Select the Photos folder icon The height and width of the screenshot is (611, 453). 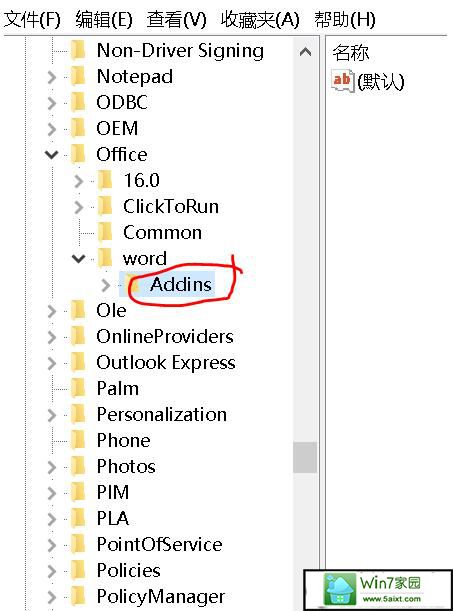[78, 466]
